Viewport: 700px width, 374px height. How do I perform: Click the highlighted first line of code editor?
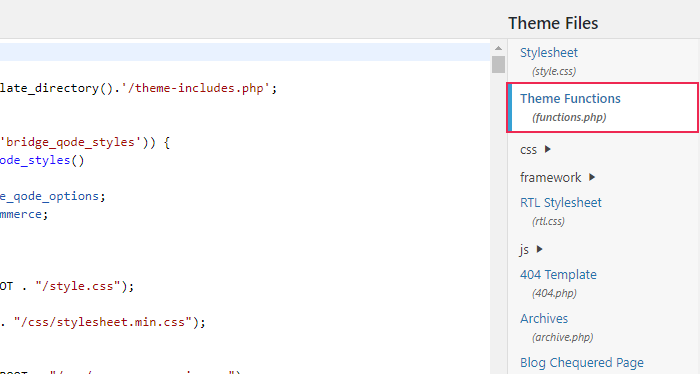[245, 52]
